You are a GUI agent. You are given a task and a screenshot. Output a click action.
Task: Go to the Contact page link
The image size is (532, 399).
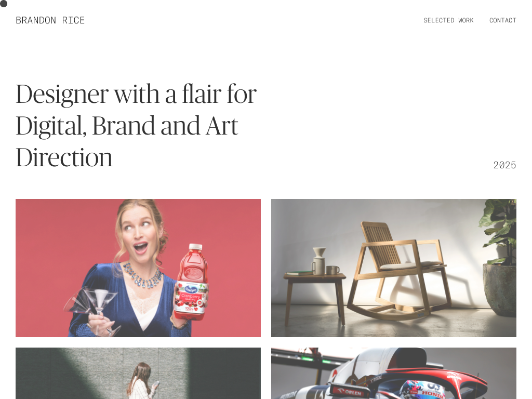point(502,20)
